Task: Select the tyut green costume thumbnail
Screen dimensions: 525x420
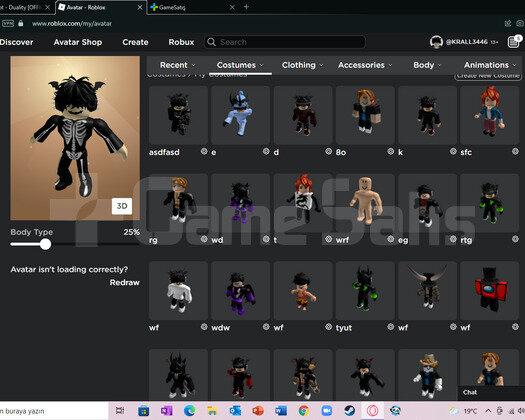Action: (x=365, y=290)
